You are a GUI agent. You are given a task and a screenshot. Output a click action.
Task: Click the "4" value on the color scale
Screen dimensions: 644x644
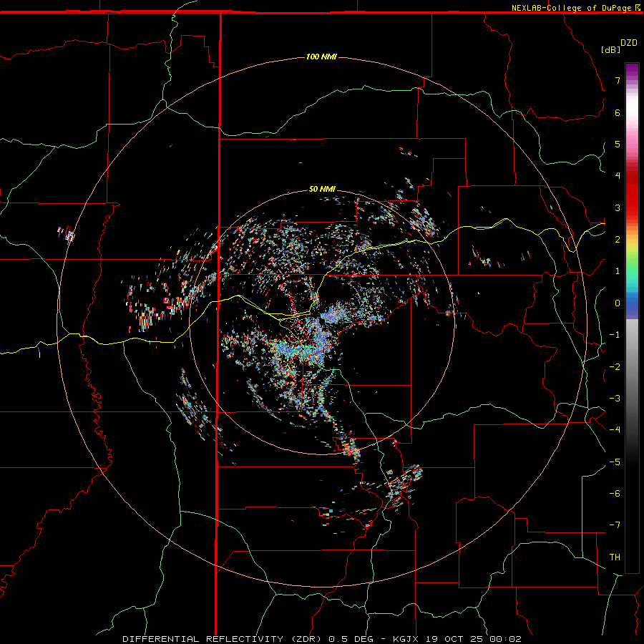point(618,176)
